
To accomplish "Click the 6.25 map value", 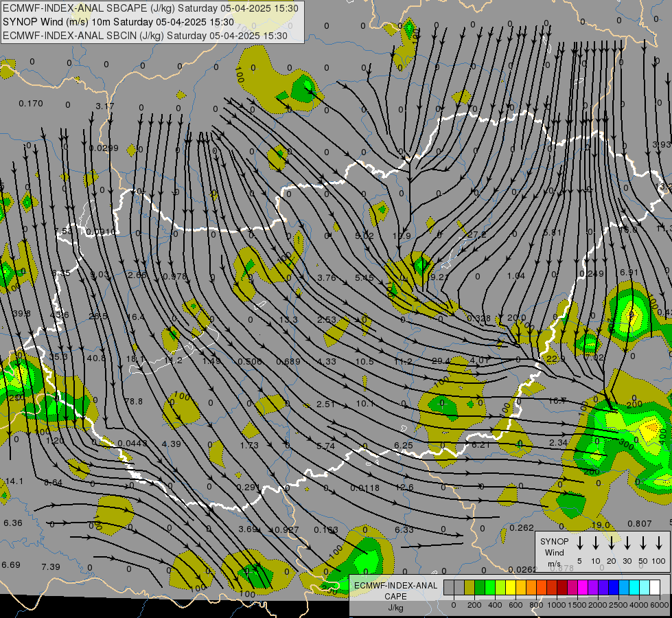I will click(404, 446).
